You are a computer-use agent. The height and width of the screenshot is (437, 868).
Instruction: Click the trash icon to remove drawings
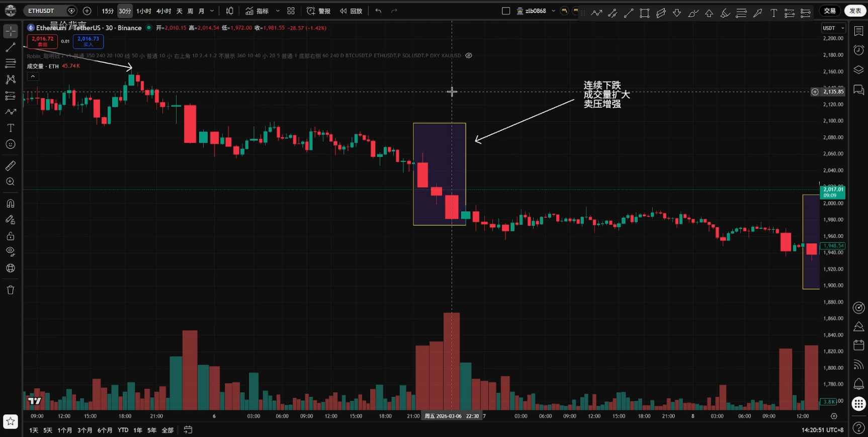pyautogui.click(x=10, y=290)
